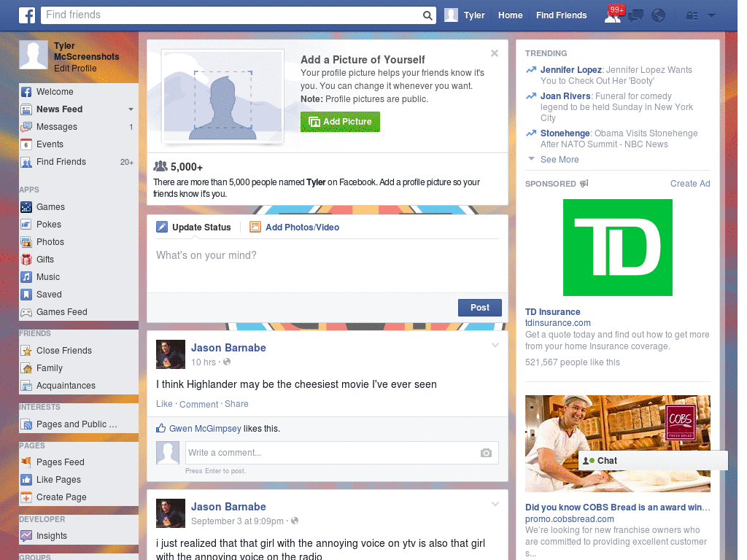The width and height of the screenshot is (747, 560).
Task: Open Pages and Public sidebar item
Action: [77, 424]
